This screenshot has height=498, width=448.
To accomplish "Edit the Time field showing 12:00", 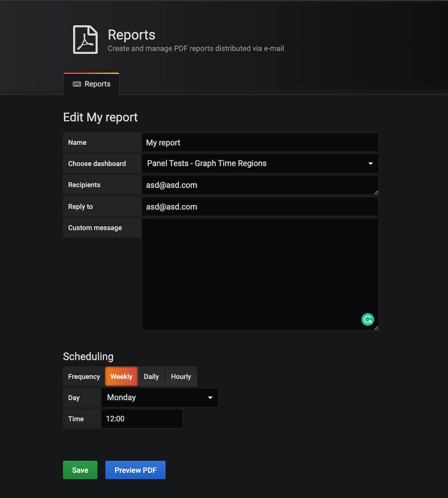I will (142, 419).
